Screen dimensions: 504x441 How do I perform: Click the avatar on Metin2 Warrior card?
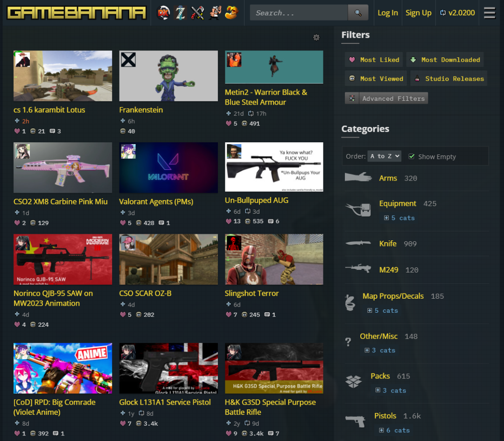234,59
